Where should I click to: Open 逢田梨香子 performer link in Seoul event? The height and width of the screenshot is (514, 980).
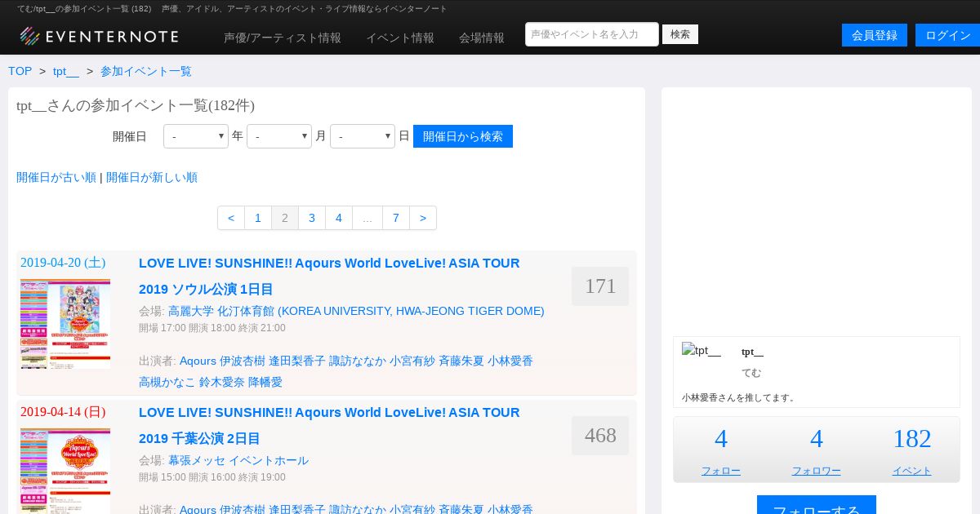coord(297,361)
